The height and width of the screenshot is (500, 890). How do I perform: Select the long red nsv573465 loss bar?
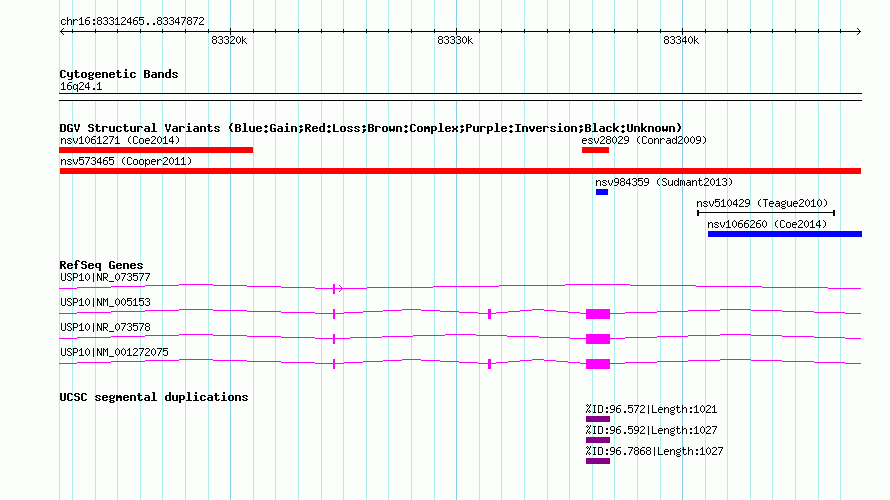coord(460,171)
